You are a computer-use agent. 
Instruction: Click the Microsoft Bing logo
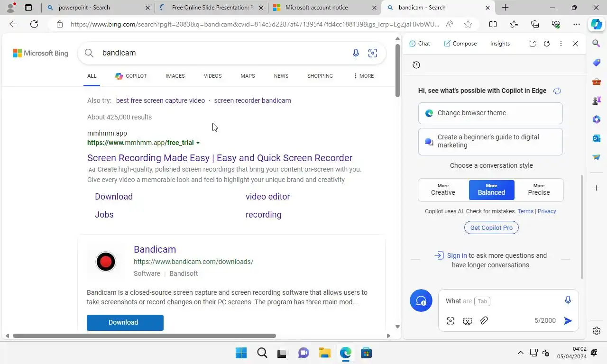[41, 53]
